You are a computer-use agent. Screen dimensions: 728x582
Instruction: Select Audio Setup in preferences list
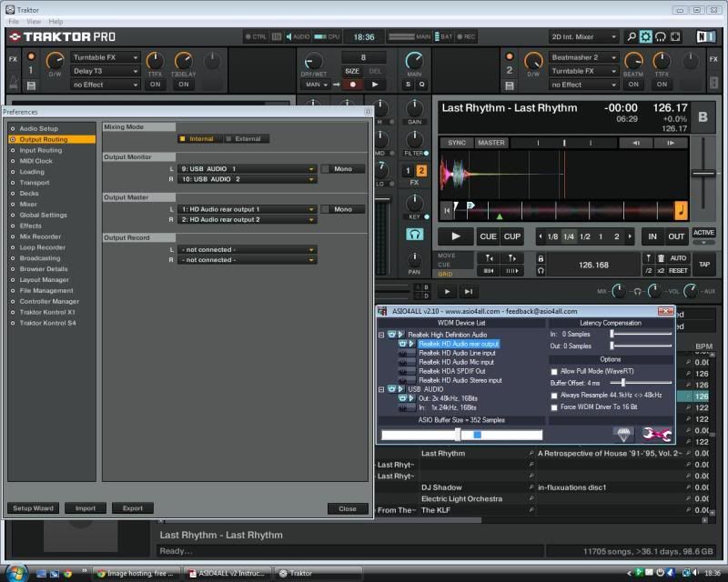pyautogui.click(x=38, y=129)
